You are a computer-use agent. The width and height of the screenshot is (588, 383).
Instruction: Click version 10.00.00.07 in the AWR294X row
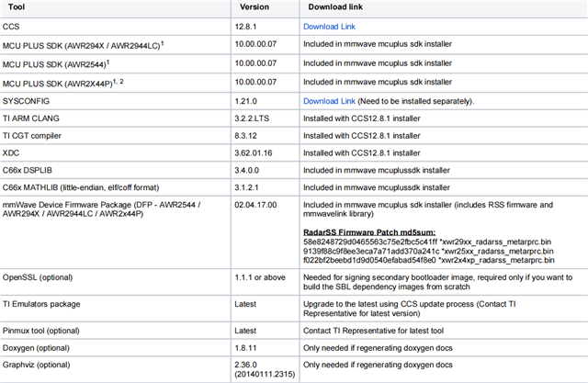[x=255, y=44]
